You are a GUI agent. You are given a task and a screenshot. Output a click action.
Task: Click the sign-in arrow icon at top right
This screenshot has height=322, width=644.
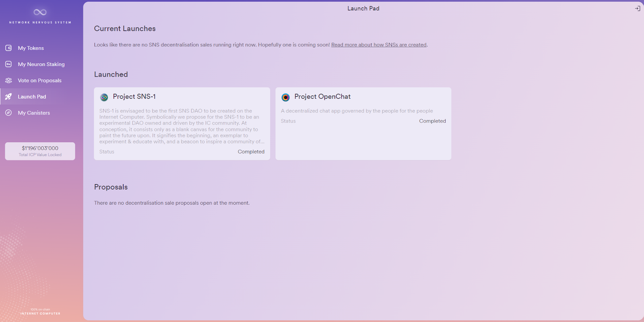[x=638, y=8]
